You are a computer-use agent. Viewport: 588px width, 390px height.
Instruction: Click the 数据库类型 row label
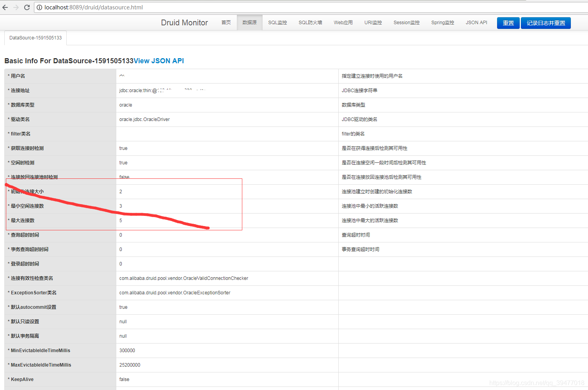click(x=23, y=105)
